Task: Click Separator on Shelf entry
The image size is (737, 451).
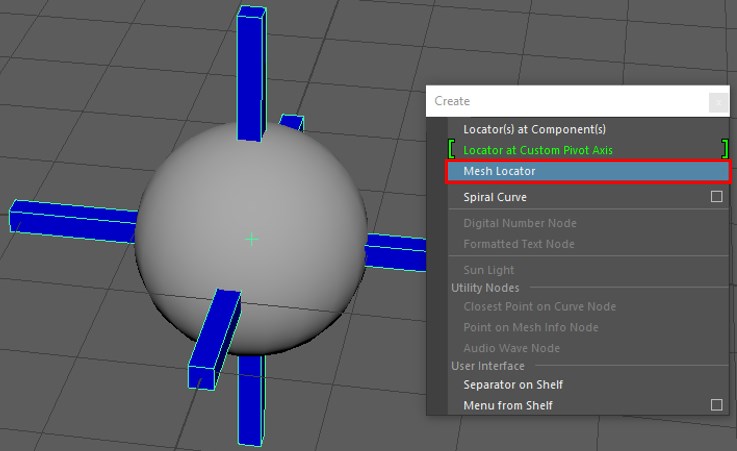Action: click(513, 384)
